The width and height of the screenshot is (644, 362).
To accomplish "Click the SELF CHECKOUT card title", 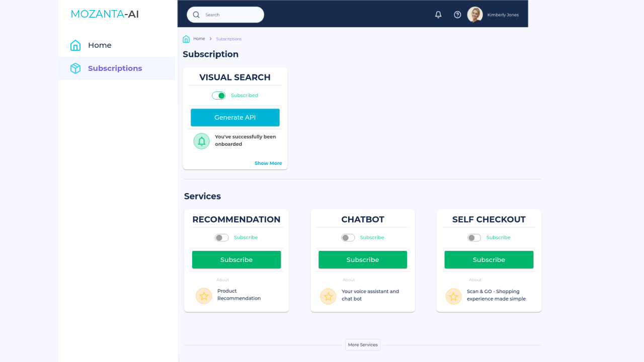I will pyautogui.click(x=489, y=220).
